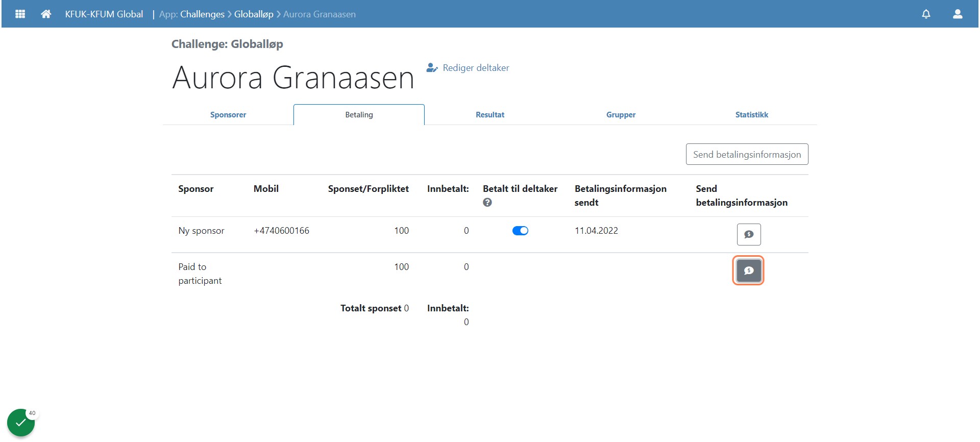The width and height of the screenshot is (980, 442).
Task: Click the Mobil column header
Action: pos(266,189)
